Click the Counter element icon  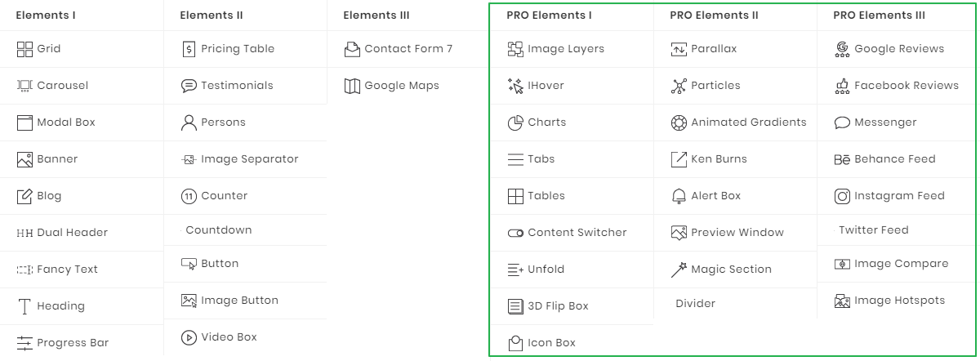[x=189, y=196]
